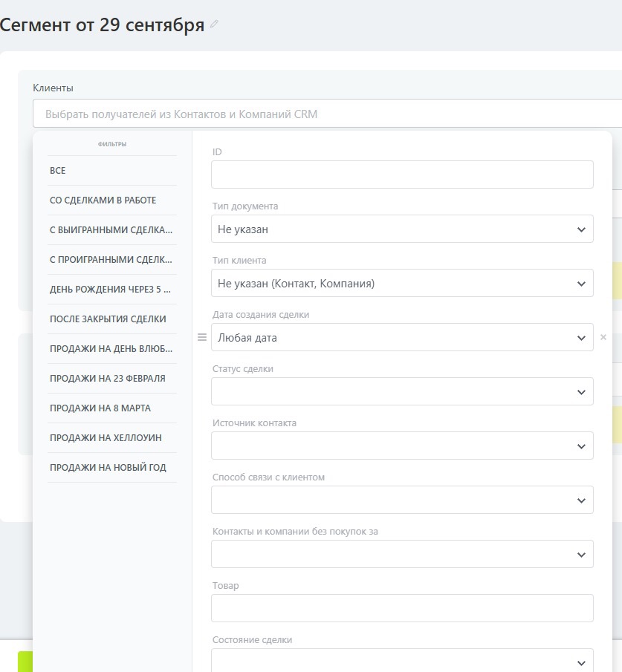Click the Клиенты recipients search box
The image size is (622, 672).
327,114
